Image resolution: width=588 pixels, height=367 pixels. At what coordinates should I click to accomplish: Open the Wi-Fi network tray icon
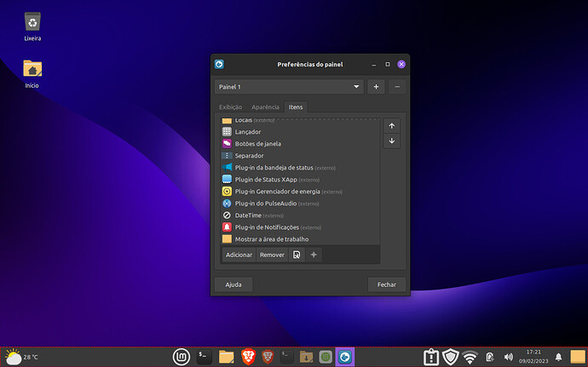tap(470, 357)
